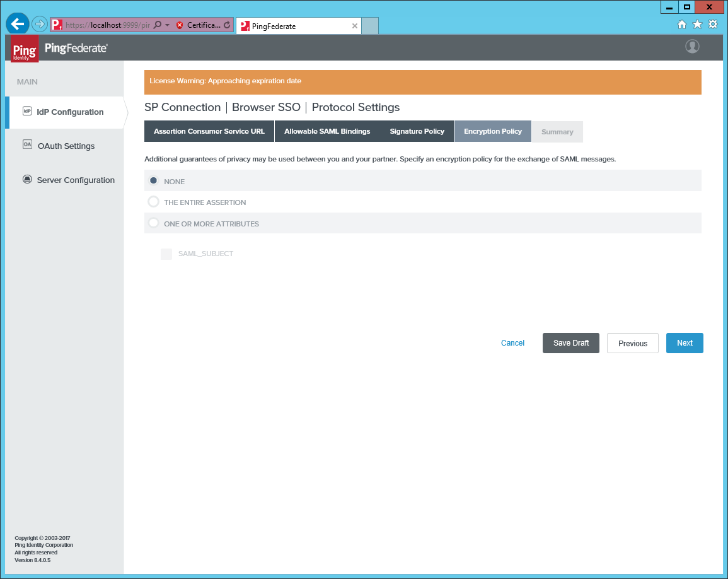Click the Previous button
Viewport: 728px width, 579px height.
coord(632,343)
